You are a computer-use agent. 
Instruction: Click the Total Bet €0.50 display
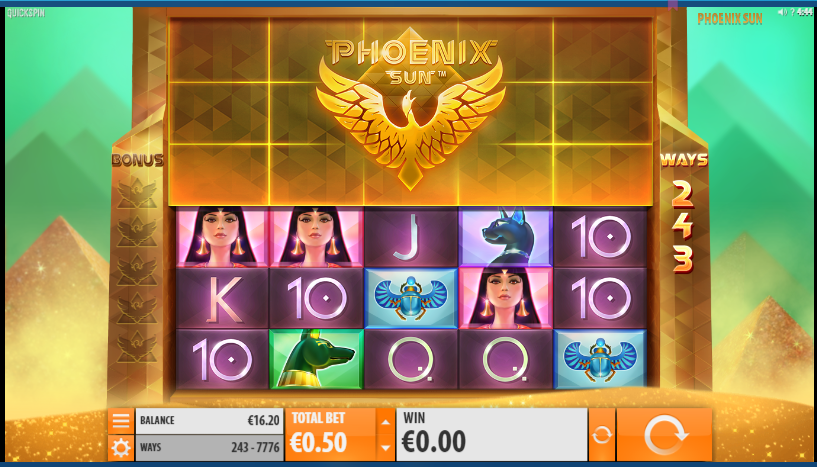coord(330,435)
